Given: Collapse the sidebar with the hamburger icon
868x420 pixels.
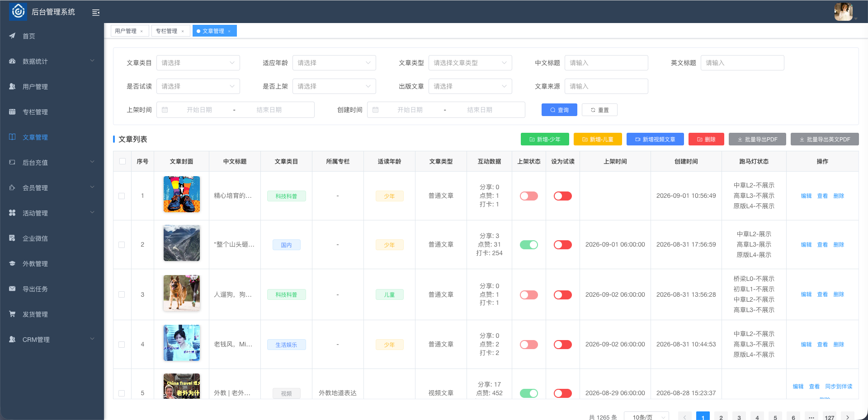Looking at the screenshot, I should point(96,13).
